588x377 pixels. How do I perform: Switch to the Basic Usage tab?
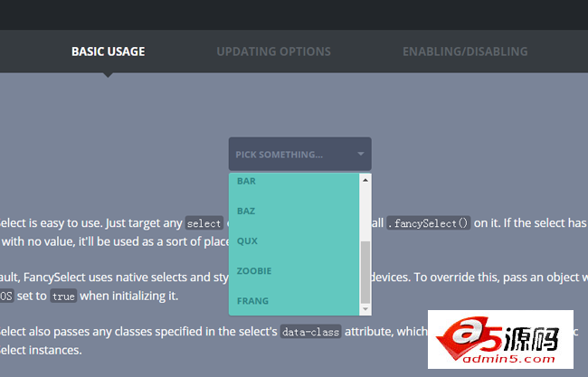108,52
